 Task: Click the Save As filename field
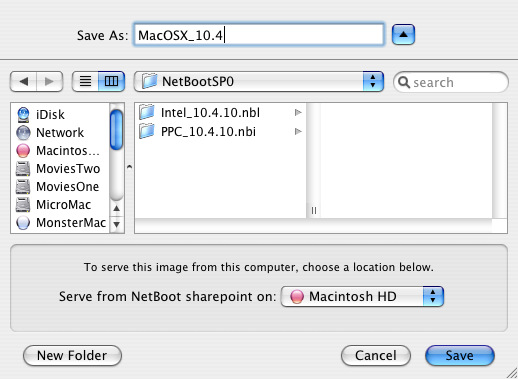(x=259, y=34)
